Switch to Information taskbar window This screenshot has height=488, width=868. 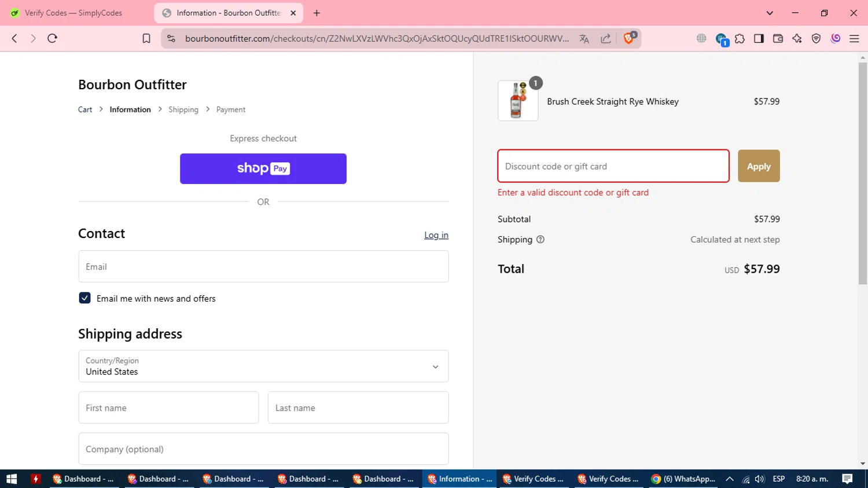(x=459, y=479)
